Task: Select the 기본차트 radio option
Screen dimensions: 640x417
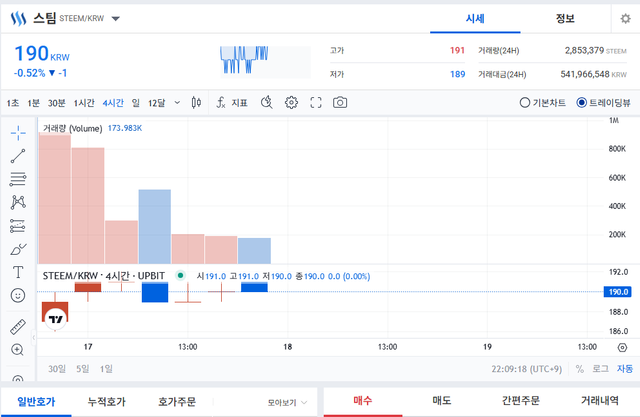Action: click(542, 102)
